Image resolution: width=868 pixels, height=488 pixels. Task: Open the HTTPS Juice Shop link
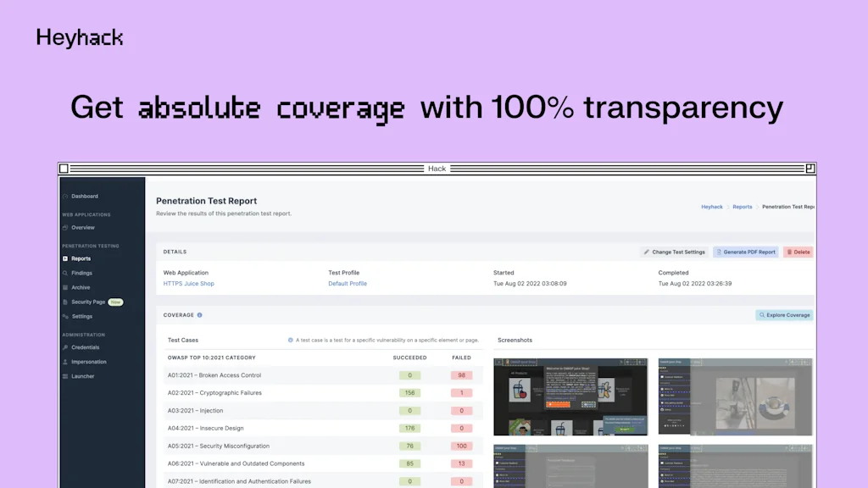[188, 284]
